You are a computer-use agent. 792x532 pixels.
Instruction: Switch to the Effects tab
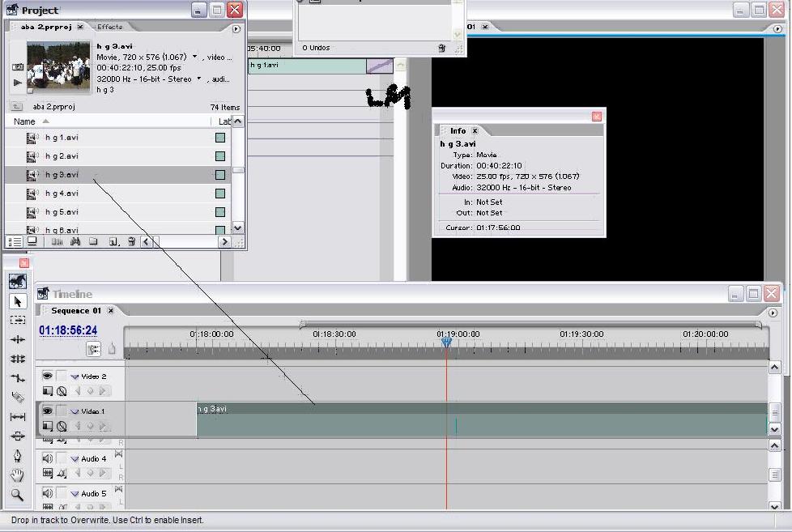tap(110, 27)
